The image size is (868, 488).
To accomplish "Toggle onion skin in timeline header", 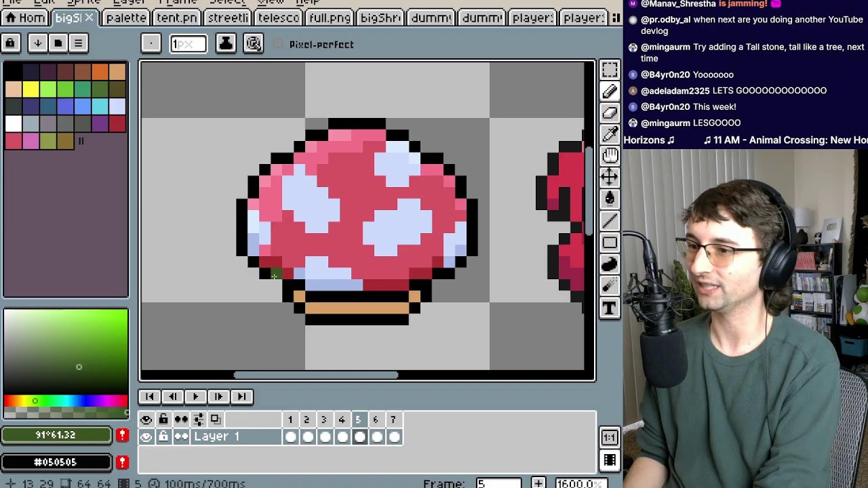I will click(x=216, y=420).
